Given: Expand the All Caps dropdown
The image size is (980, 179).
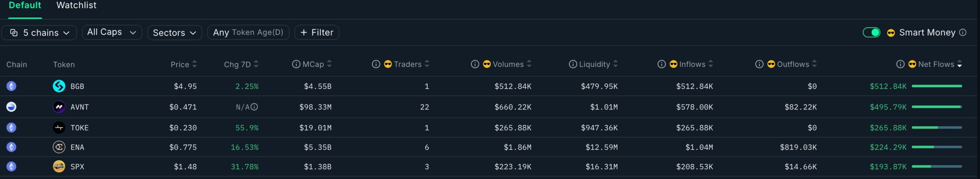Looking at the screenshot, I should point(112,33).
